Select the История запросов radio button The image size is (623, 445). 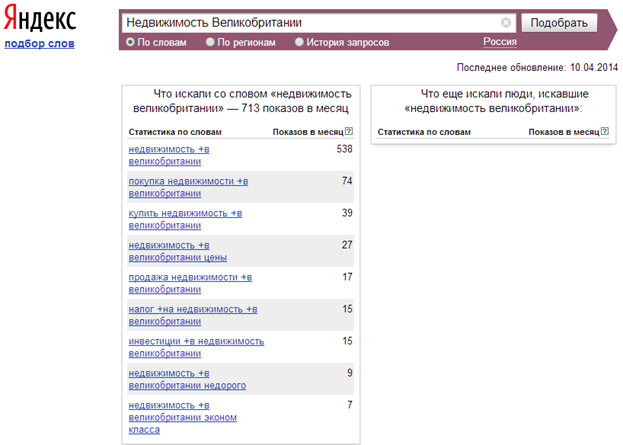click(299, 42)
